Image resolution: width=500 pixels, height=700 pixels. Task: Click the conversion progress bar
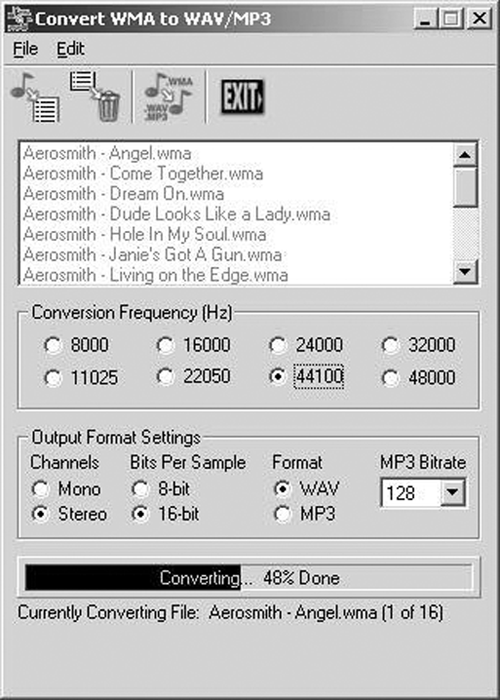click(249, 578)
